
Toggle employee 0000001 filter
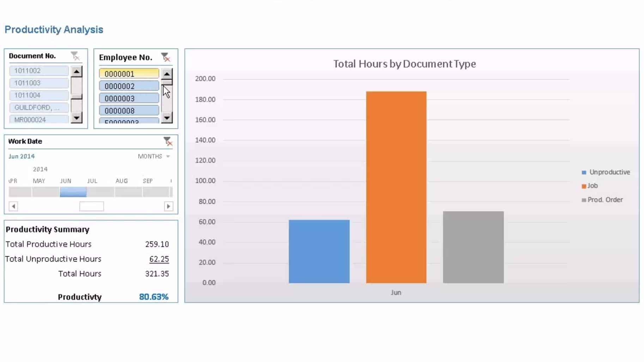click(x=129, y=74)
